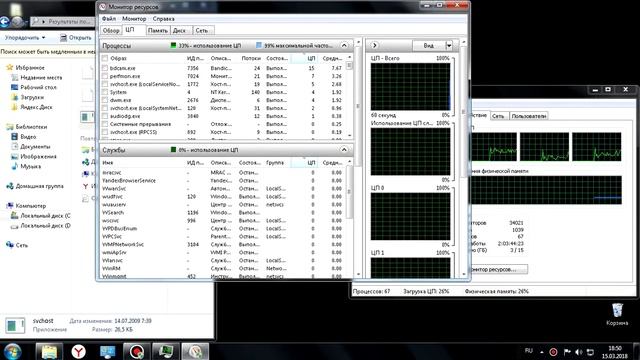Switch to the Обзор tab
This screenshot has height=360, width=640.
click(111, 31)
